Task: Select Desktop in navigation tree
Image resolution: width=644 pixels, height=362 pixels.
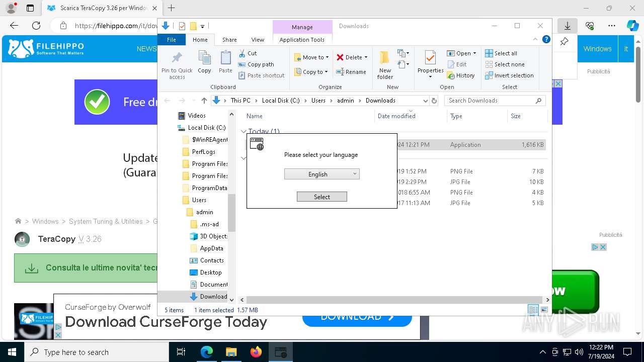Action: [x=210, y=273]
